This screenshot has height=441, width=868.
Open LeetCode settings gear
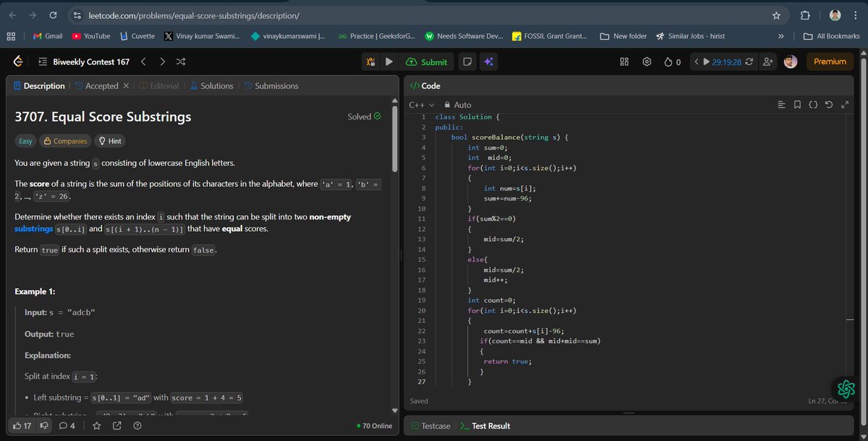click(x=647, y=62)
